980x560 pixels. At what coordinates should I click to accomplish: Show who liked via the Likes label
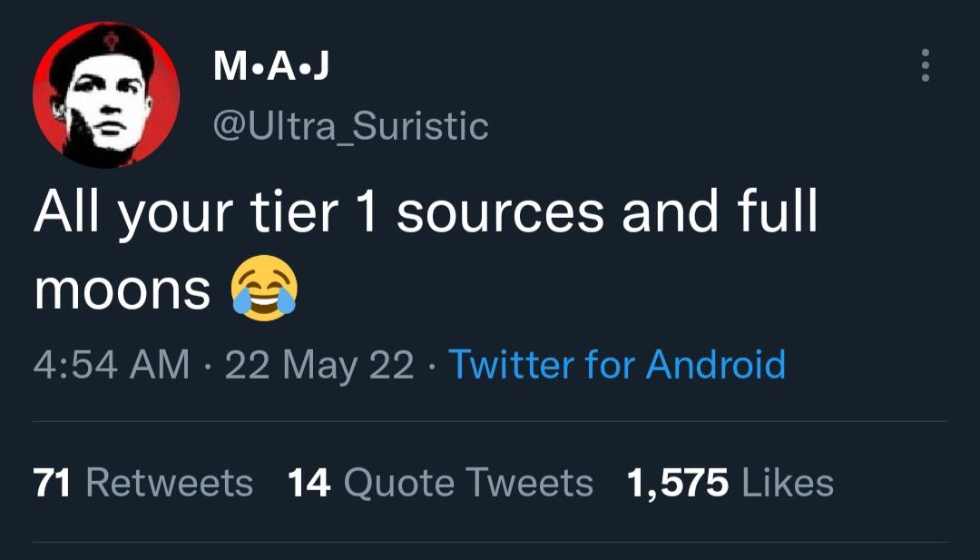pos(788,483)
